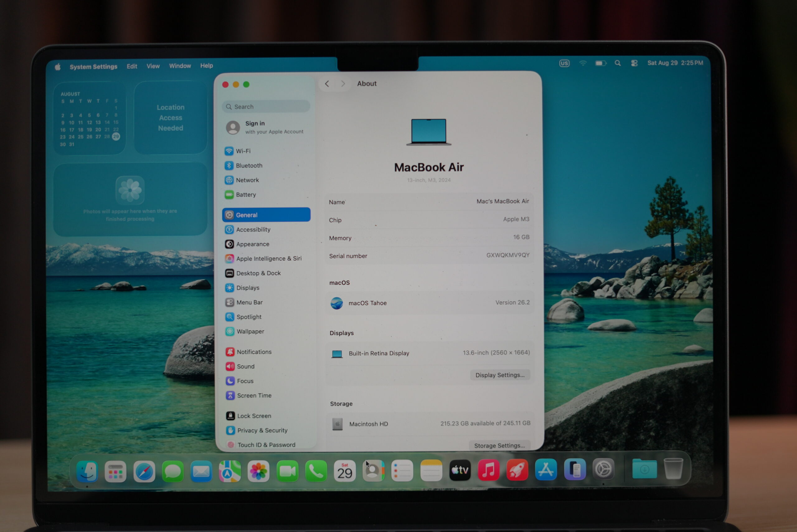Open the Apps launcher in the Dock

click(116, 471)
